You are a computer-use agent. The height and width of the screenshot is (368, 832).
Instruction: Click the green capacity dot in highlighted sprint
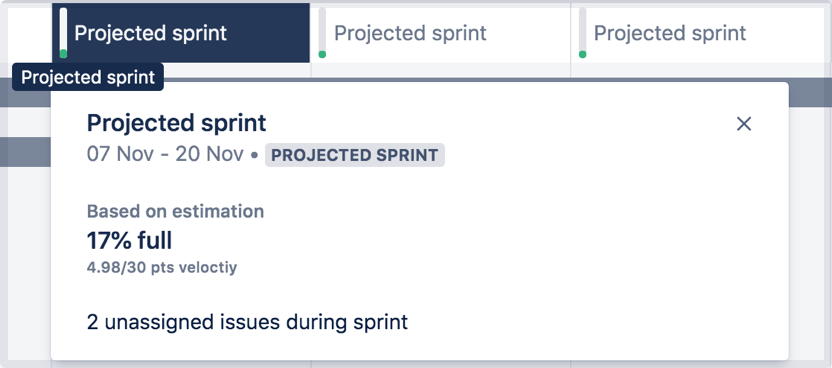click(x=63, y=54)
